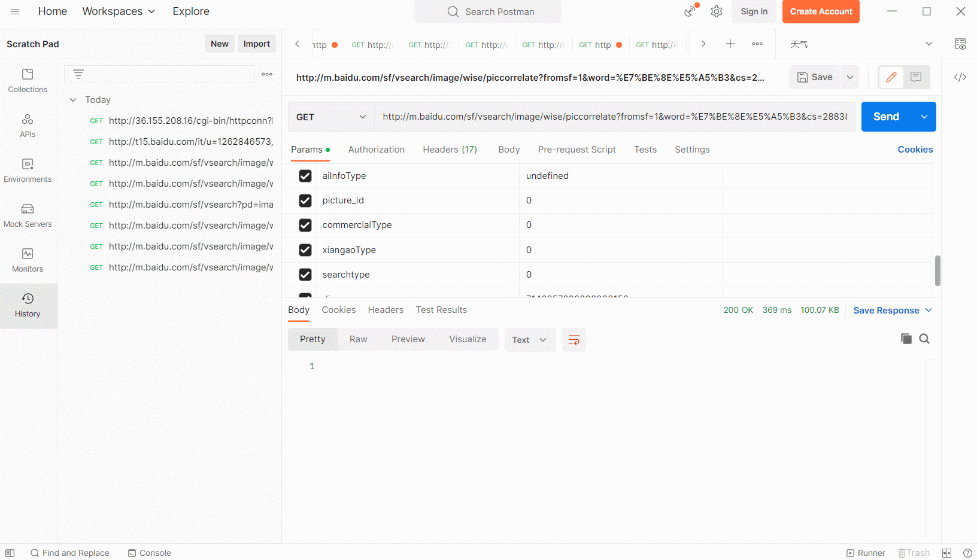Switch to the Settings request tab

(x=692, y=150)
